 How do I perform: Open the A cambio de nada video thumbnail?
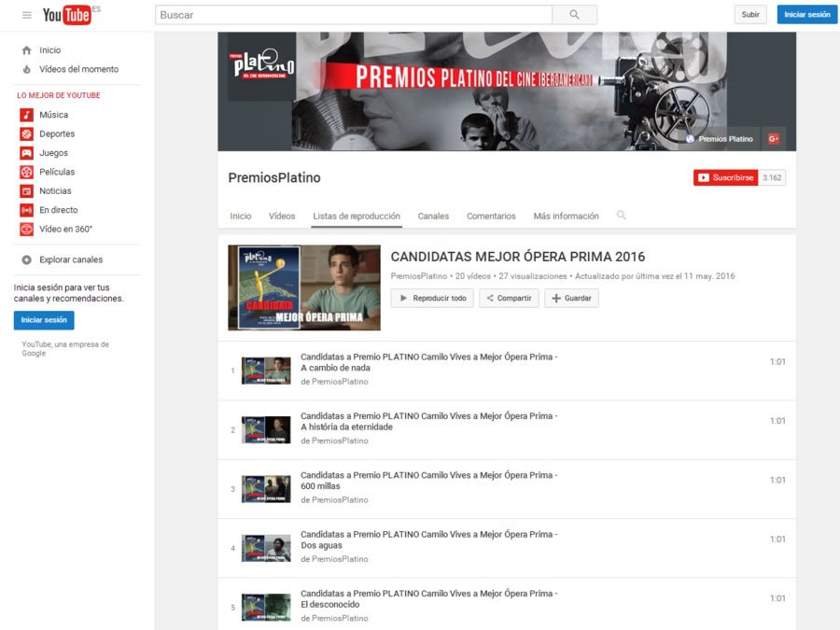click(x=266, y=371)
